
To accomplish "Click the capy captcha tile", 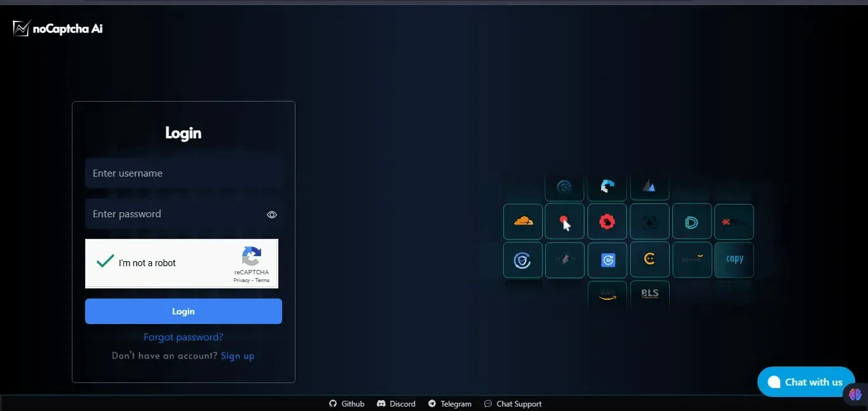I will [x=734, y=259].
